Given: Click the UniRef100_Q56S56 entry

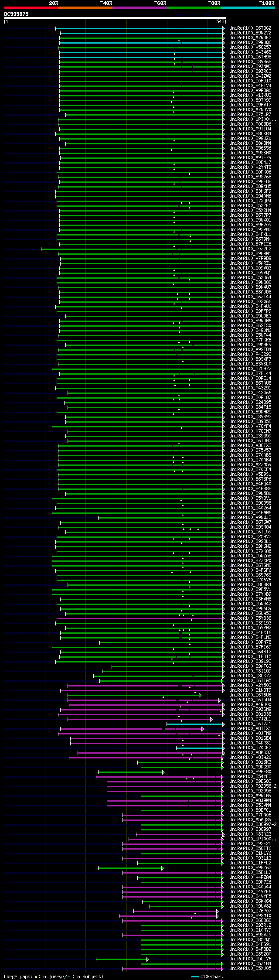Looking at the screenshot, I should point(250,148).
